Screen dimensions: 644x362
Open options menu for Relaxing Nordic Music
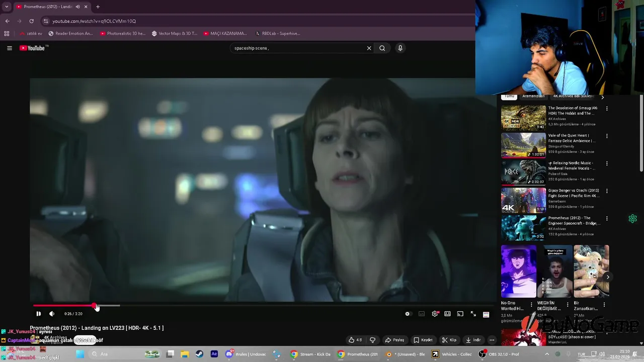(607, 163)
